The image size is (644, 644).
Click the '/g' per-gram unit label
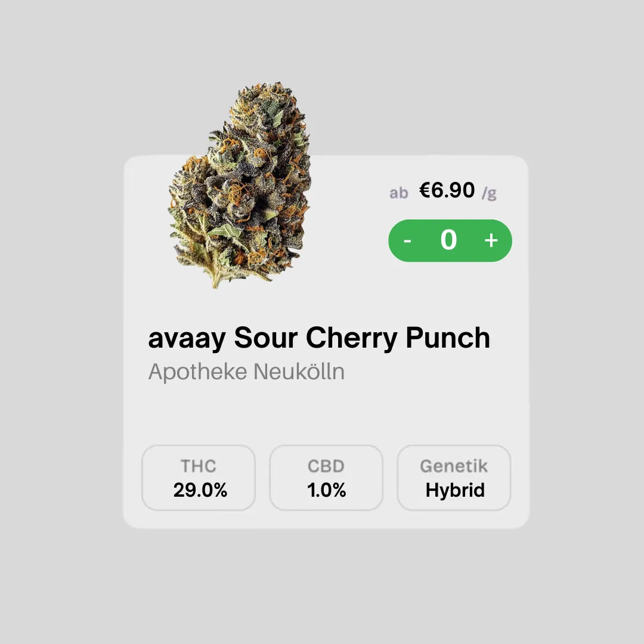click(489, 193)
